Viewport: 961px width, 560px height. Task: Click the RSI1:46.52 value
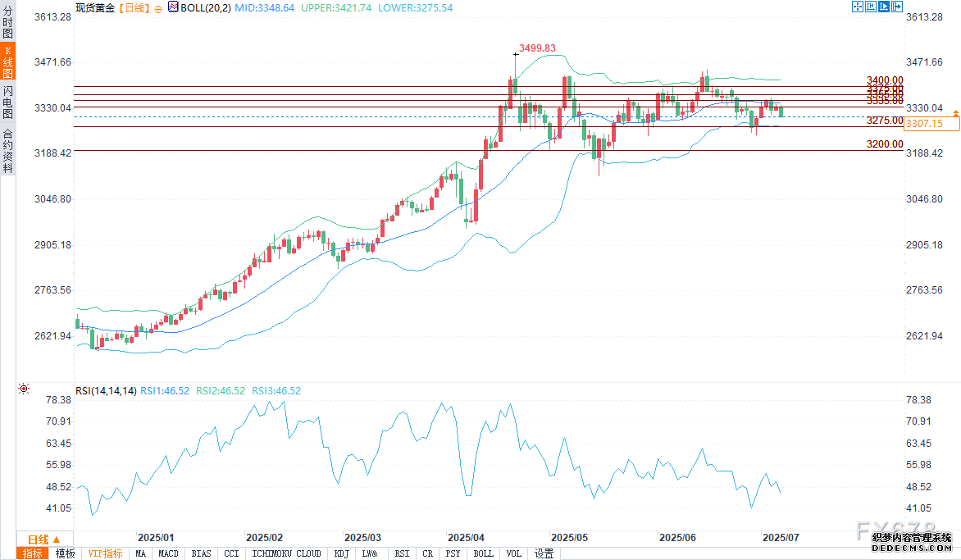tap(165, 391)
